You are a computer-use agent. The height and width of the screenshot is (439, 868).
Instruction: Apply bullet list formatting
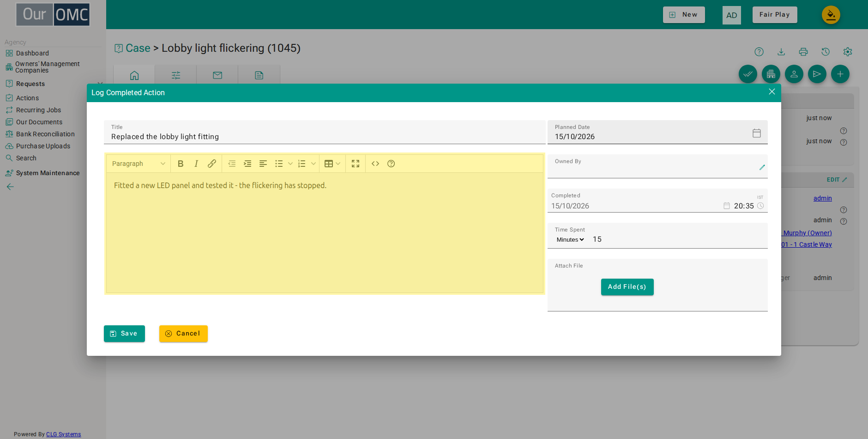pos(279,164)
